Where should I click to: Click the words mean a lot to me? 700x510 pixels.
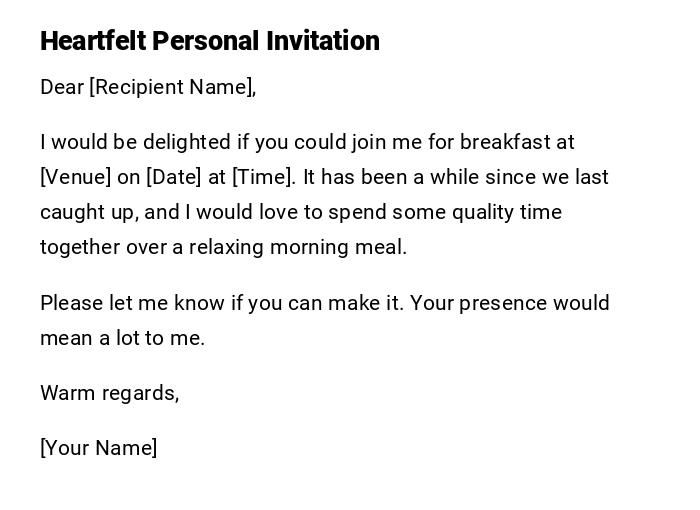tap(122, 338)
